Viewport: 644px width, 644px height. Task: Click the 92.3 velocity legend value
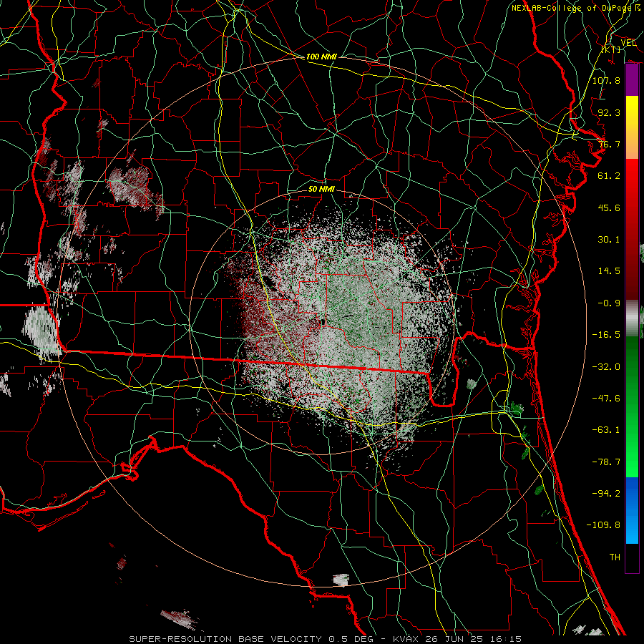(x=609, y=112)
